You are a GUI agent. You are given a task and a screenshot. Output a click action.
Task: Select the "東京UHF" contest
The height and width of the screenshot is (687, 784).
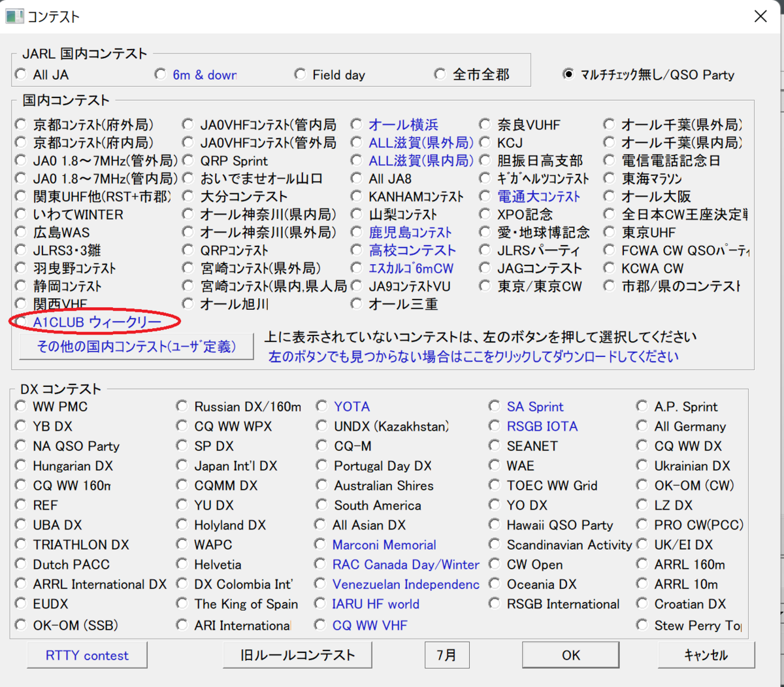pos(608,232)
